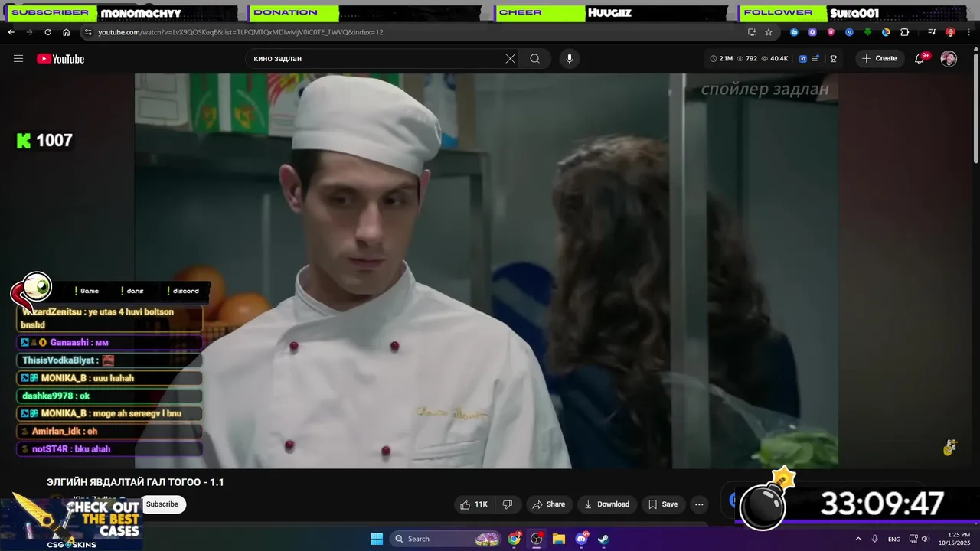Open Chrome from the taskbar
980x551 pixels.
pos(514,539)
